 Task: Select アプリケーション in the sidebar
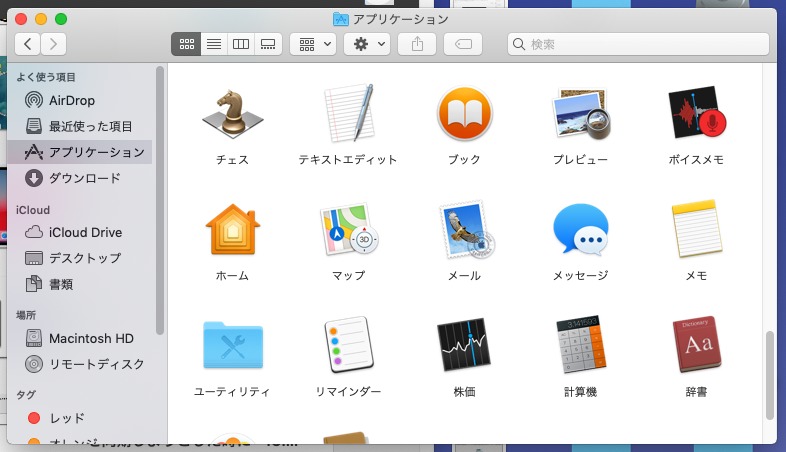[x=80, y=152]
